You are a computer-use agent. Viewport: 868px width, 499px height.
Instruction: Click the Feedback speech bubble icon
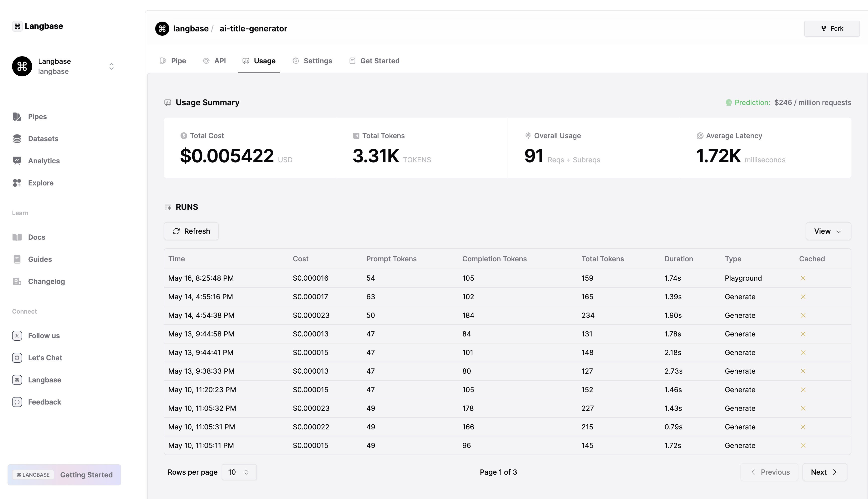[17, 402]
